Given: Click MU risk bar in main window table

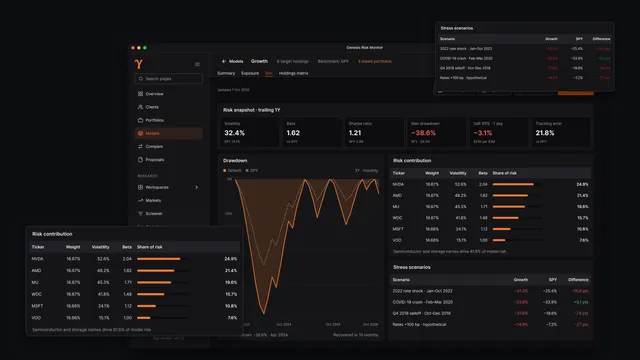Looking at the screenshot, I should [509, 207].
